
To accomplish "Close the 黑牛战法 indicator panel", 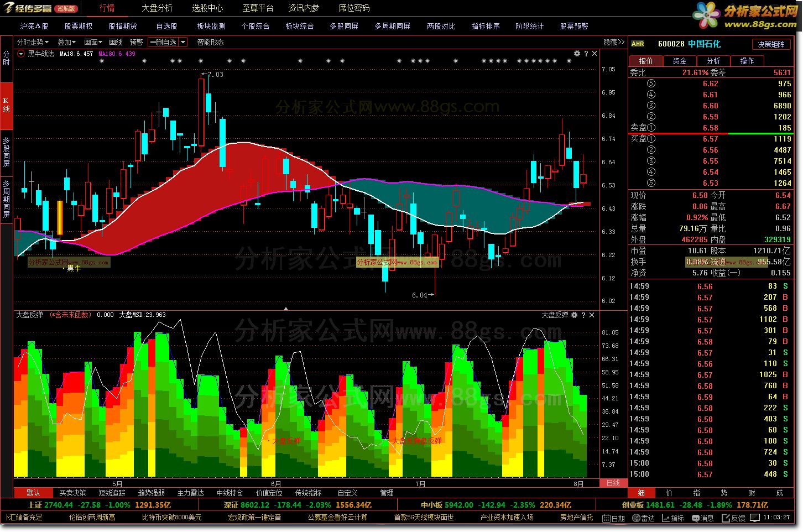I will (x=595, y=54).
